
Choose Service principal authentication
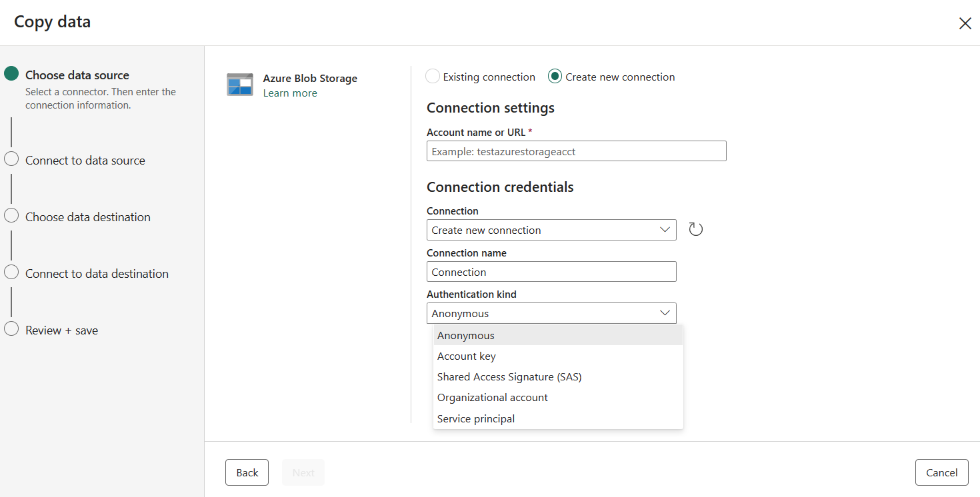(475, 418)
